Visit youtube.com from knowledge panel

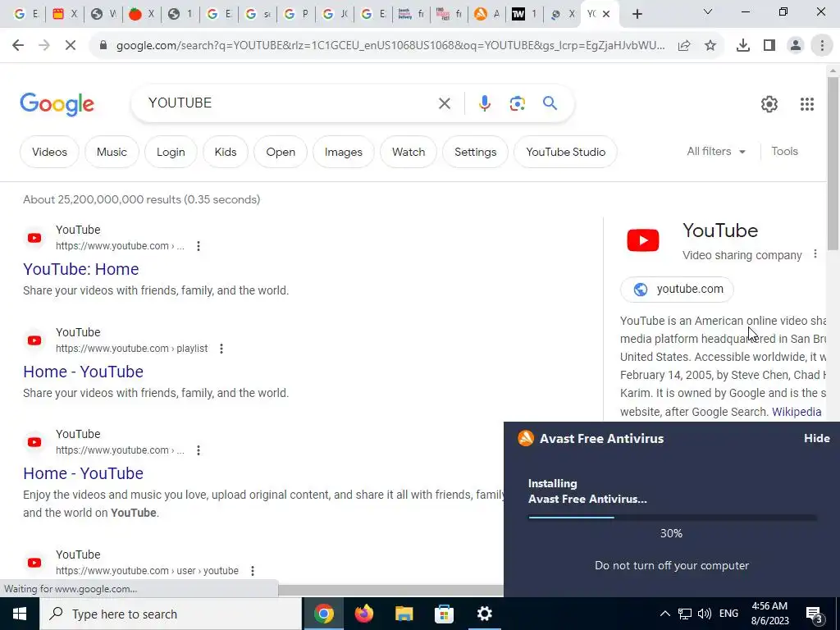click(677, 290)
